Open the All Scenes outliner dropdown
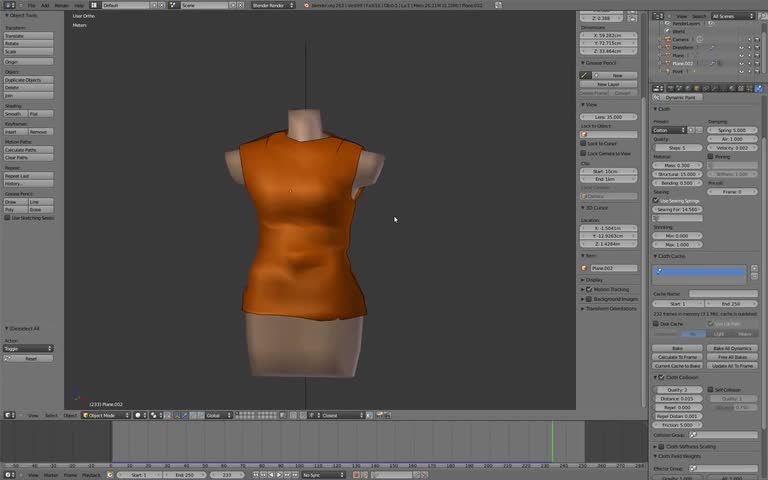This screenshot has width=768, height=480. (x=733, y=16)
